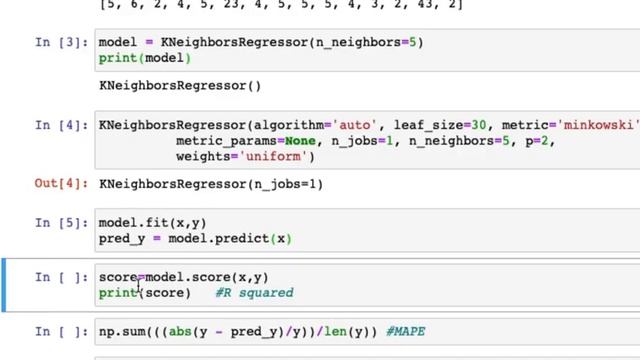
Task: Click the In [5]: prompt label
Action: pos(62,223)
